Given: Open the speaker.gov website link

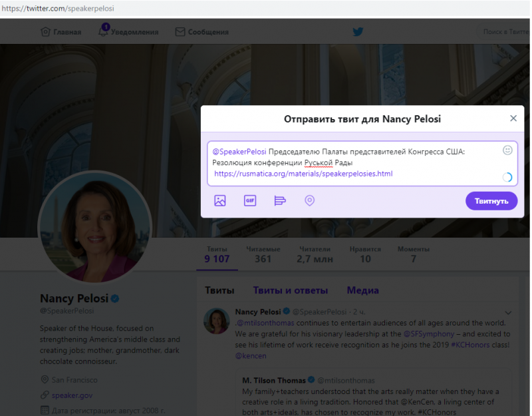Looking at the screenshot, I should (72, 395).
